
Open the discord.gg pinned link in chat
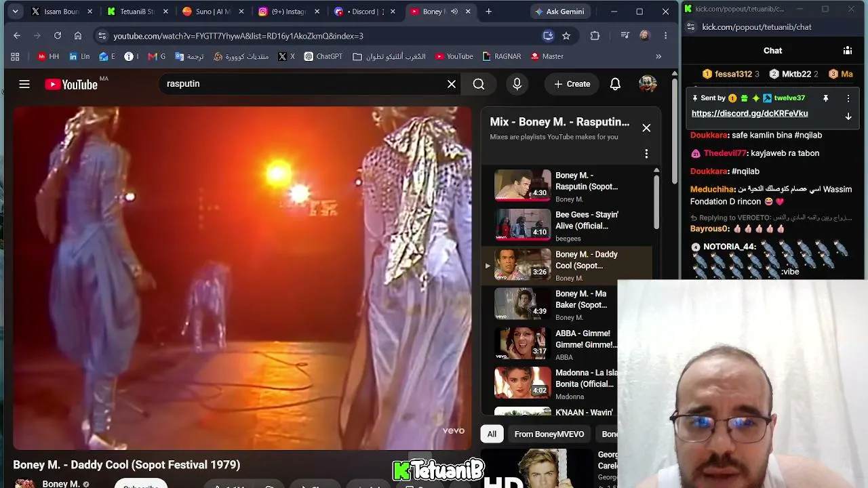pyautogui.click(x=749, y=114)
